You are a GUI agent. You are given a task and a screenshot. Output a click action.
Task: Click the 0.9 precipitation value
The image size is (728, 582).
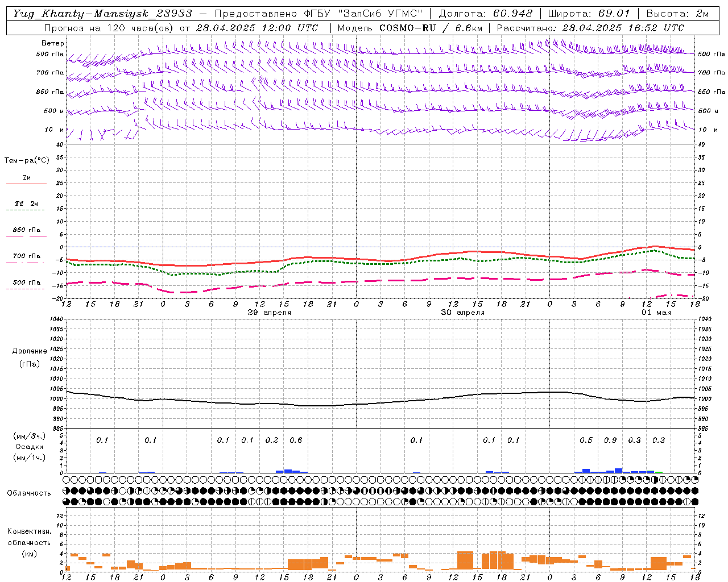pyautogui.click(x=610, y=440)
